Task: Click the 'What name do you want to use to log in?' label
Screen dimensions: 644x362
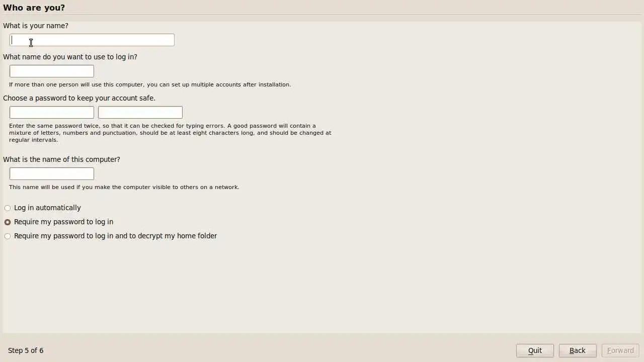Action: tap(70, 57)
